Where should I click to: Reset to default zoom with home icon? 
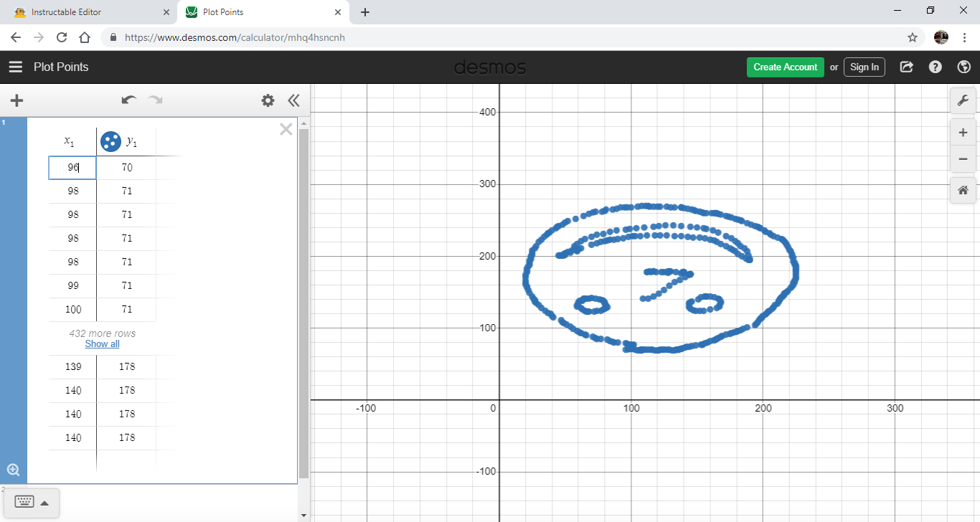click(x=963, y=190)
